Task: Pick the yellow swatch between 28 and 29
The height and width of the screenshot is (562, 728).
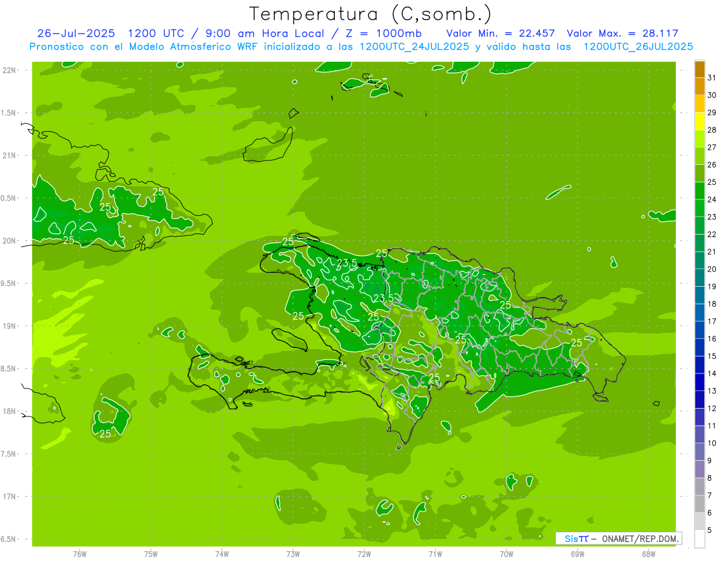Action: point(699,121)
